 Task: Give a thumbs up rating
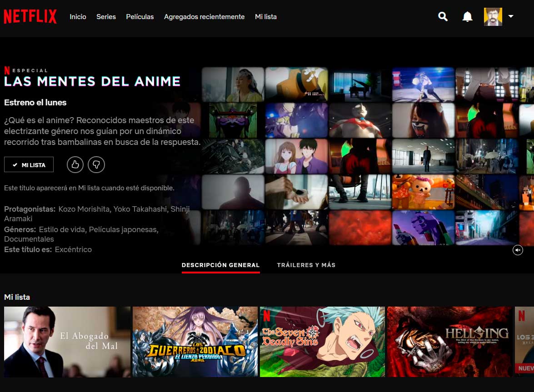75,165
